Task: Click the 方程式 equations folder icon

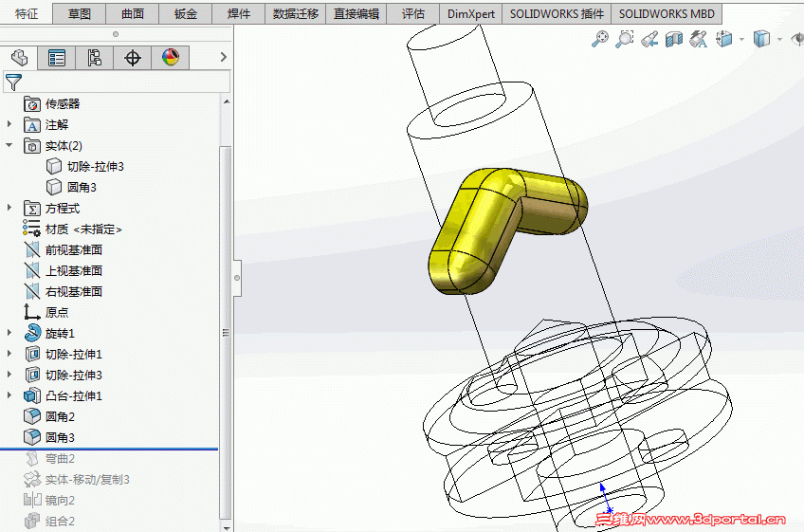Action: (x=32, y=209)
